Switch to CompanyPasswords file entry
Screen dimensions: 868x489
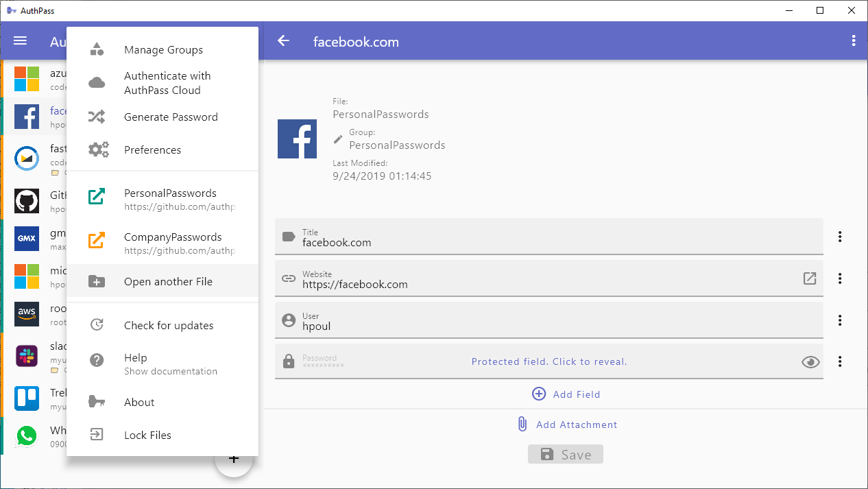(x=162, y=243)
